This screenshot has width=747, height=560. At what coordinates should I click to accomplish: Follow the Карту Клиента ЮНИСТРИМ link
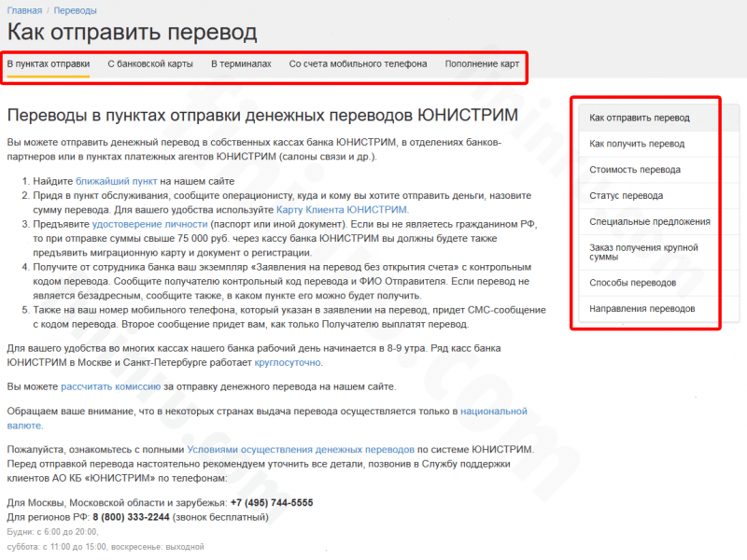click(342, 210)
